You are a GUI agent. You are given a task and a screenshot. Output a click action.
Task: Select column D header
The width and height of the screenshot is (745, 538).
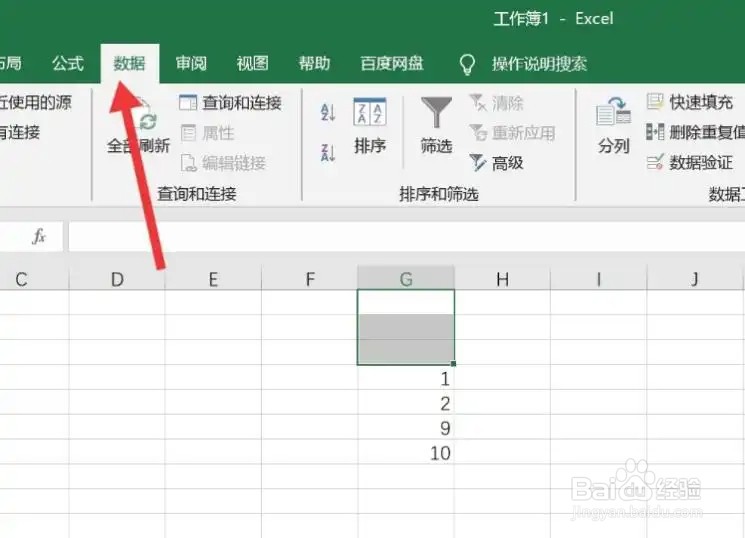click(x=117, y=279)
